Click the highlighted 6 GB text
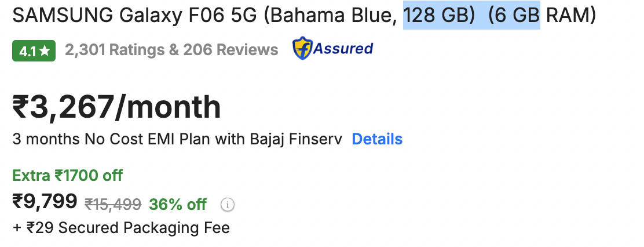 point(514,16)
